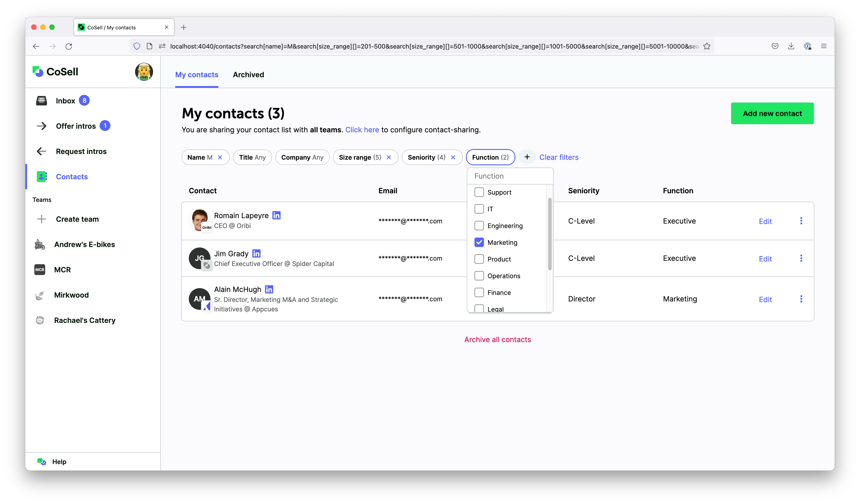
Task: Open Andrew's E-bikes team icon
Action: coord(40,244)
